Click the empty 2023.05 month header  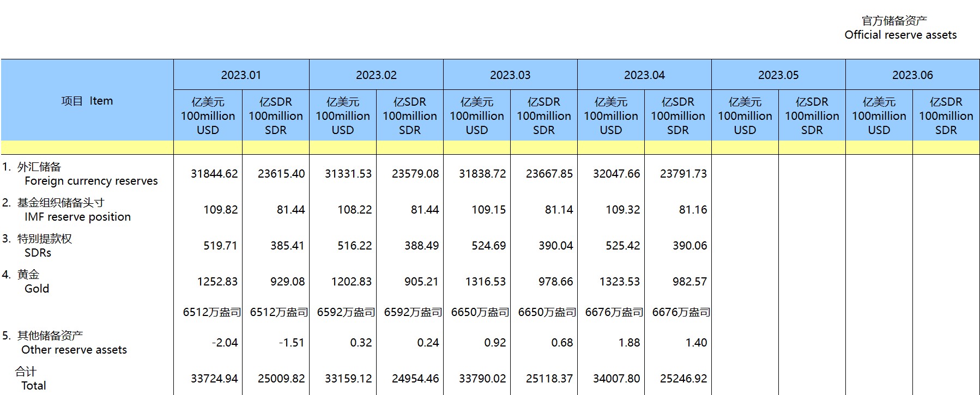pos(778,75)
